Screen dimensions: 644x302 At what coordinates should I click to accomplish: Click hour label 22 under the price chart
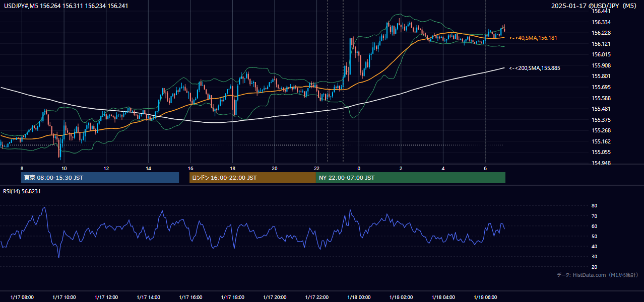[x=316, y=168]
